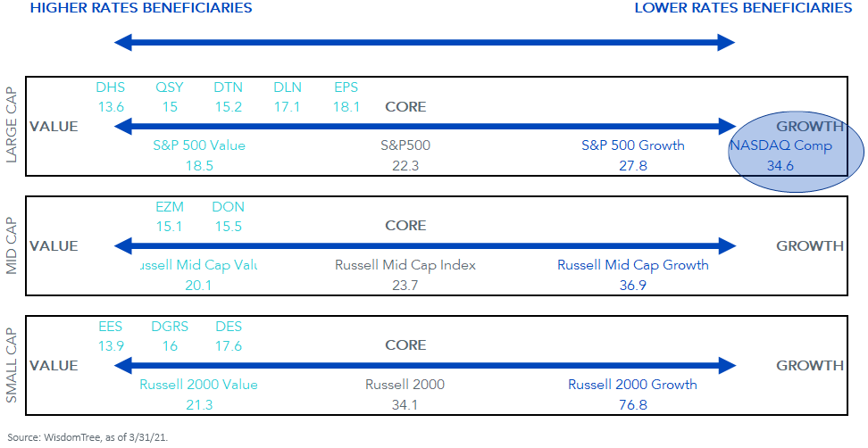This screenshot has width=868, height=448.
Task: Click GROWTH in the Large Cap box
Action: point(810,127)
